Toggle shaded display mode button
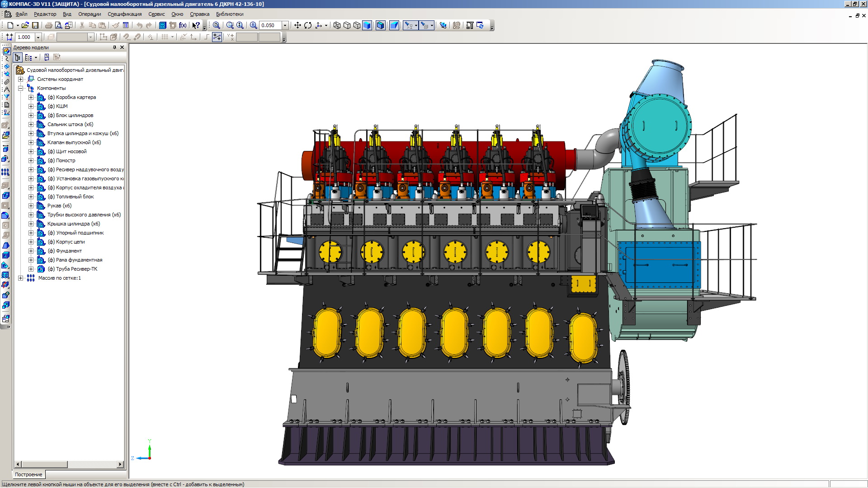 [x=367, y=25]
